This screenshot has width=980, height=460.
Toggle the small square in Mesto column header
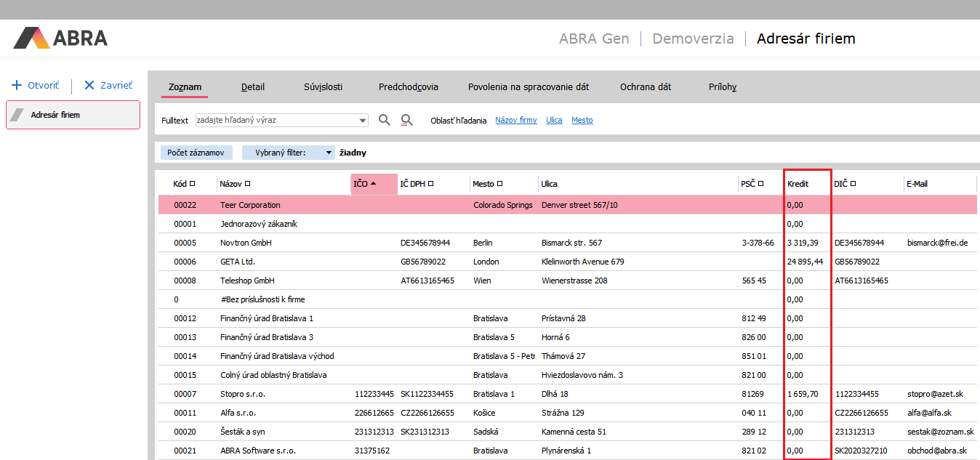[500, 184]
